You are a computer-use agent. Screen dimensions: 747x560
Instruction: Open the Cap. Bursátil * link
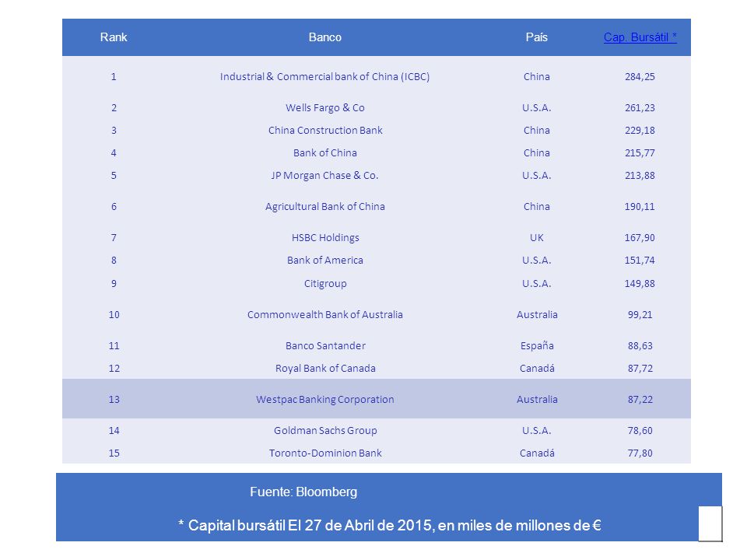(x=640, y=37)
